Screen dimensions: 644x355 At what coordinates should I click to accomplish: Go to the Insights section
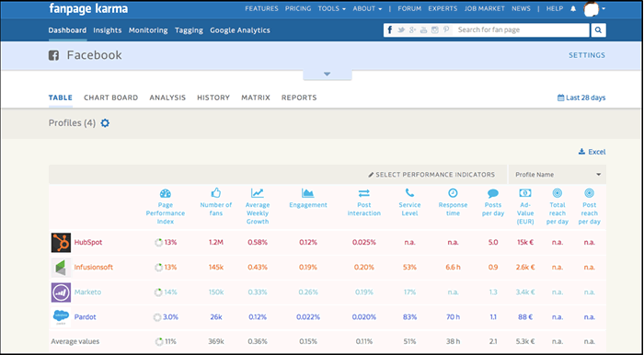(108, 30)
